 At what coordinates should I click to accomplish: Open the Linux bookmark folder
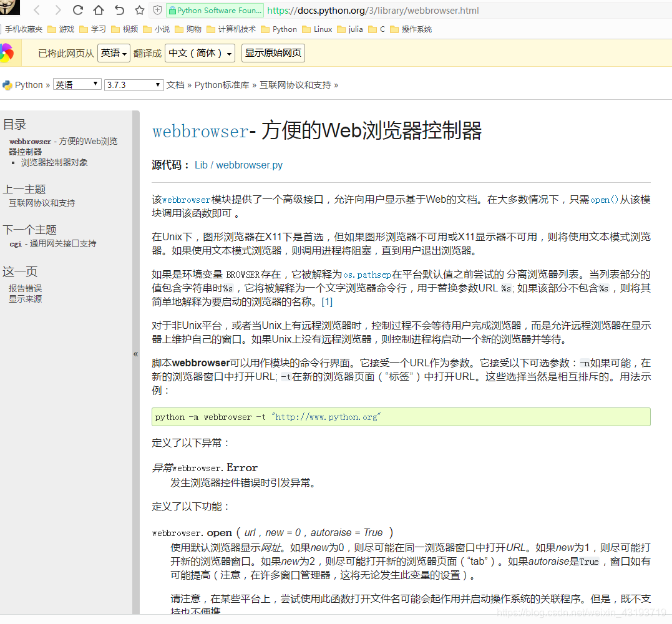tap(317, 29)
